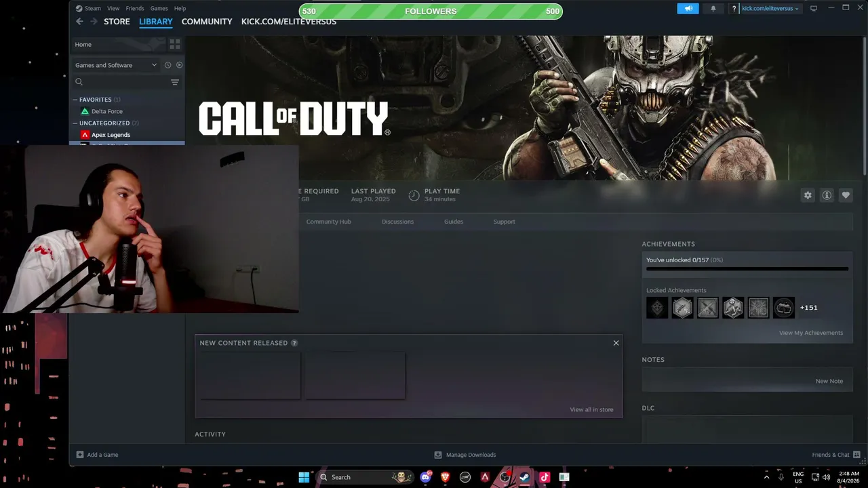Click View My Achievements
This screenshot has width=868, height=488.
pyautogui.click(x=811, y=333)
